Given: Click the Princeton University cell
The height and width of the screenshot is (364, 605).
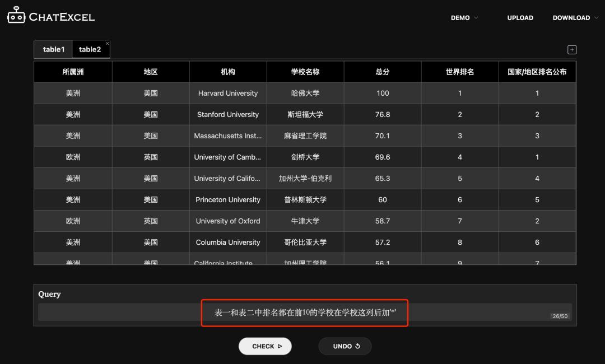Looking at the screenshot, I should click(x=227, y=200).
